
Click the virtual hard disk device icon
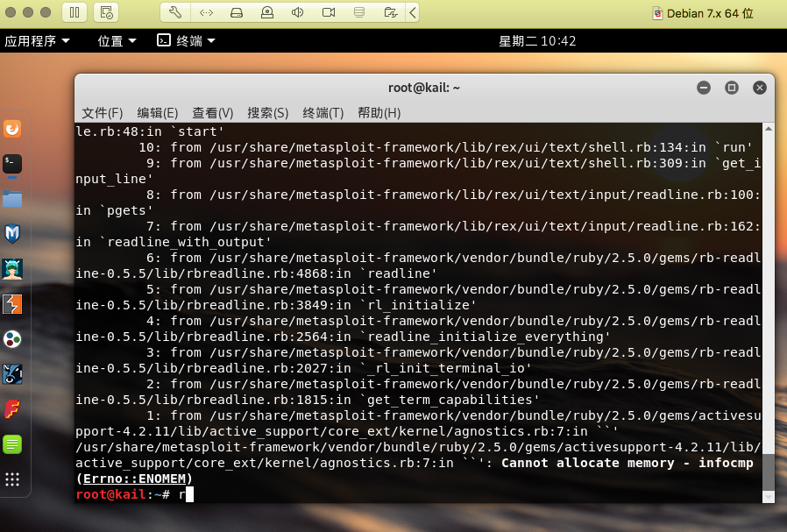click(x=237, y=12)
